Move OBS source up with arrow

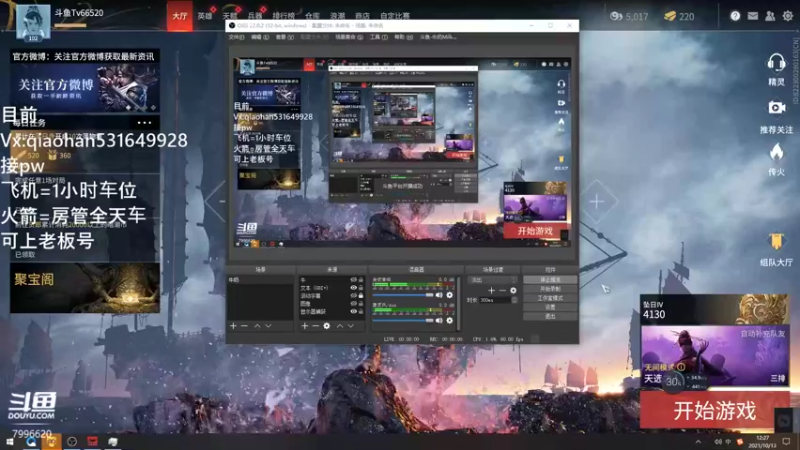pyautogui.click(x=340, y=326)
